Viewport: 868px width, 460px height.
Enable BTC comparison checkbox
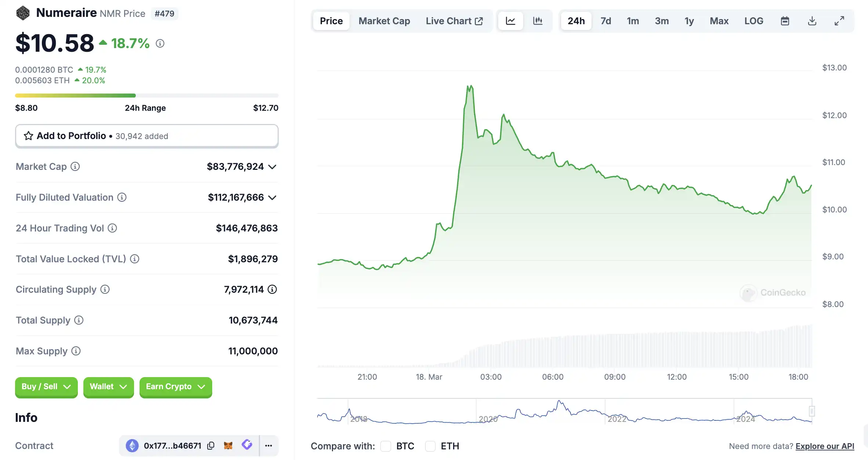pos(386,446)
